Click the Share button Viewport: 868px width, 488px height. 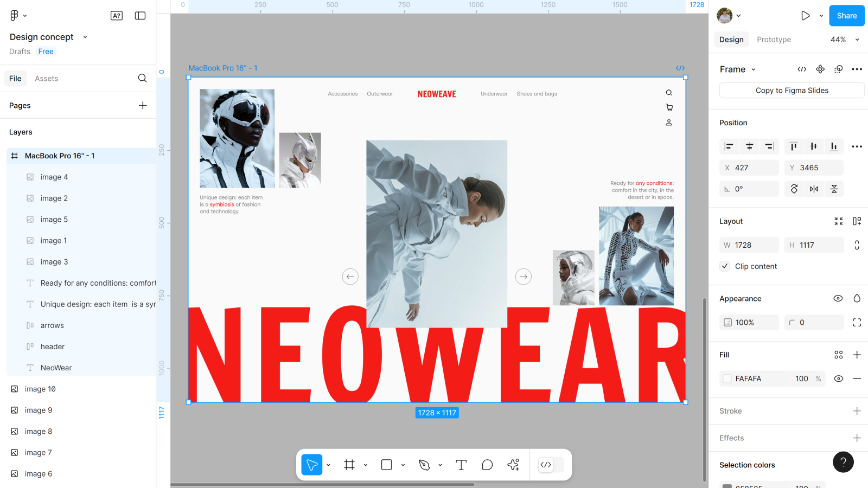tap(846, 16)
